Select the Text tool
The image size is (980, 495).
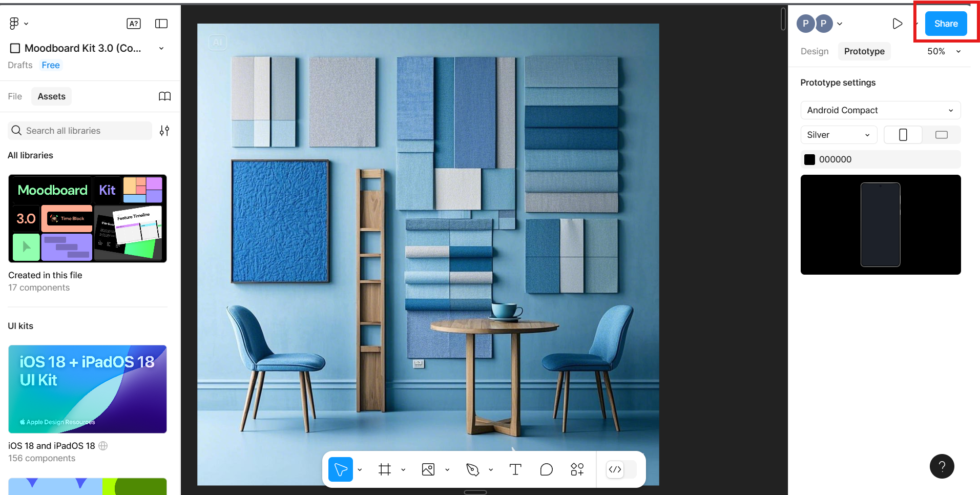[515, 469]
